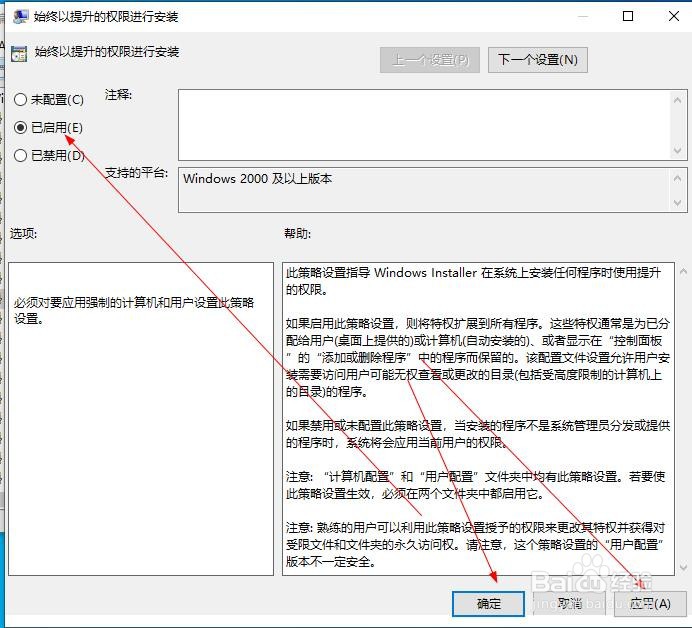This screenshot has height=628, width=692.
Task: Click the 取消 button
Action: point(570,603)
